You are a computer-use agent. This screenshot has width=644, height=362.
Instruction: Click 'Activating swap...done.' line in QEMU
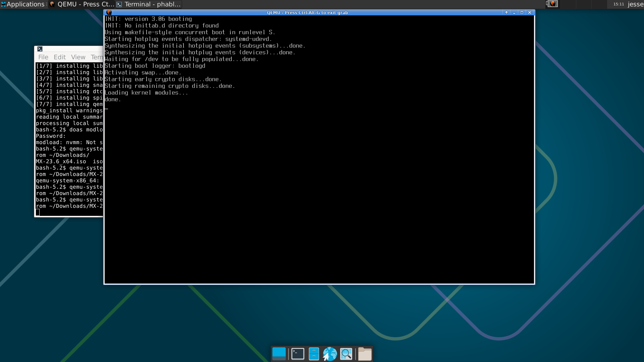point(143,73)
